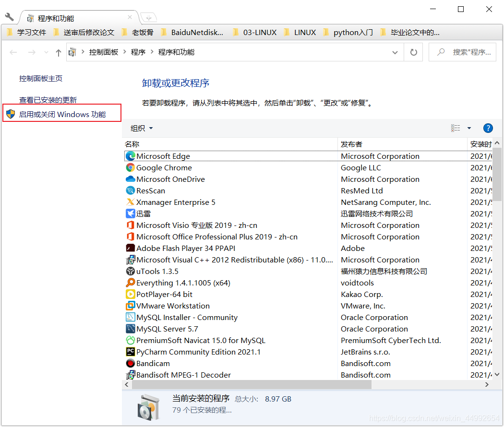Image resolution: width=504 pixels, height=427 pixels.
Task: Open the LINUX bookmark folder
Action: (300, 33)
